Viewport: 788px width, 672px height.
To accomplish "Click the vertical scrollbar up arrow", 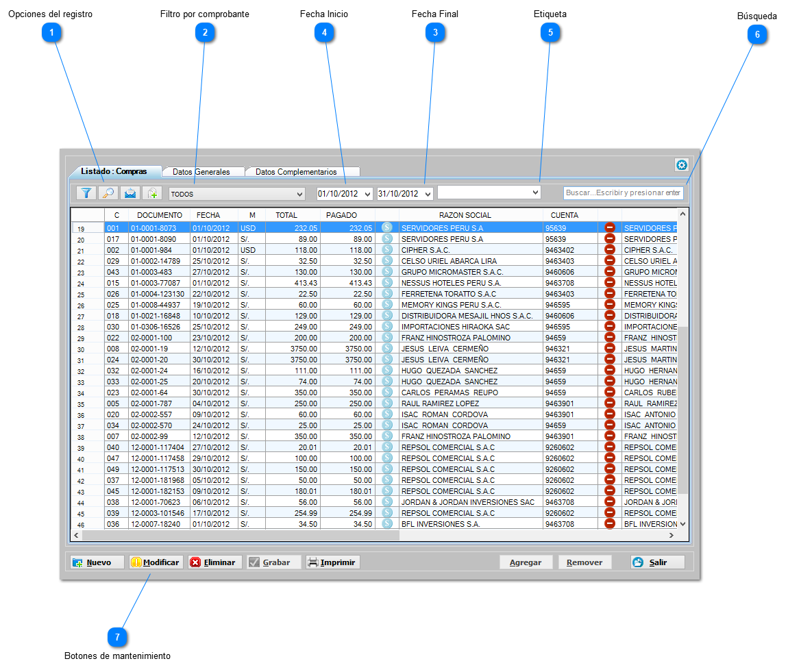I will click(x=682, y=214).
